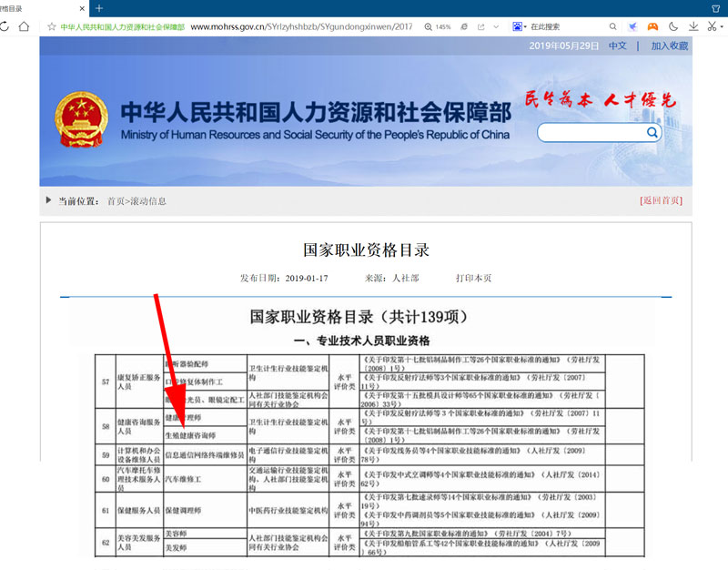The height and width of the screenshot is (570, 728).
Task: Expand the Baidu search engine dropdown
Action: [521, 27]
